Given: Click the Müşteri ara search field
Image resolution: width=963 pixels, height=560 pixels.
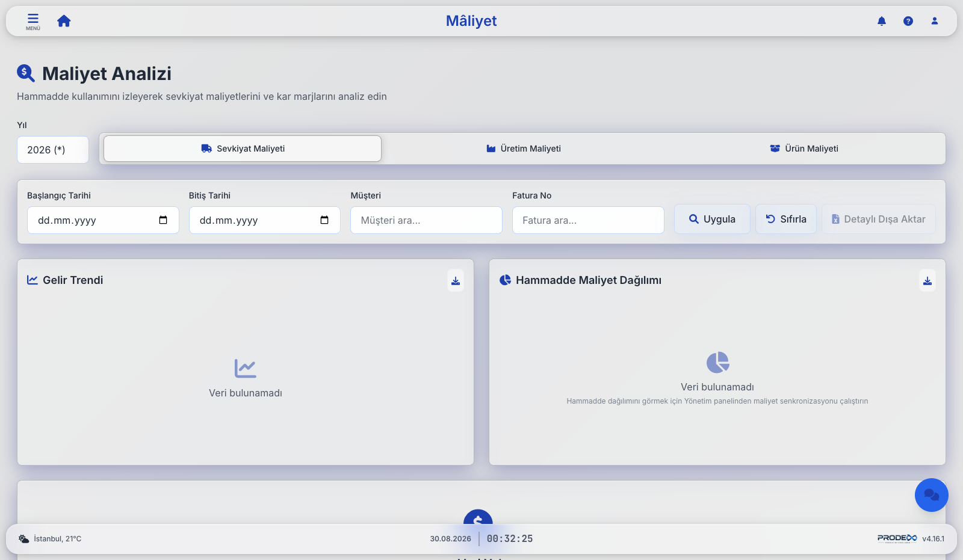Looking at the screenshot, I should [x=426, y=220].
